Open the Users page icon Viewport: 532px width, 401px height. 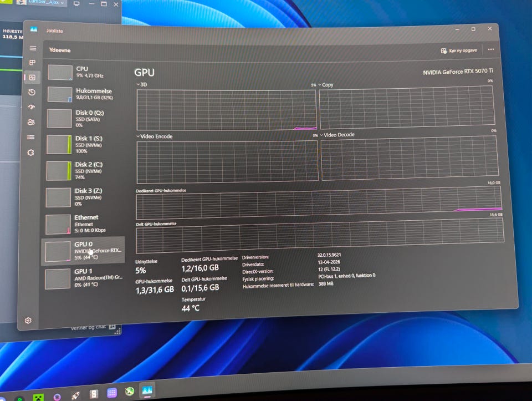(31, 122)
